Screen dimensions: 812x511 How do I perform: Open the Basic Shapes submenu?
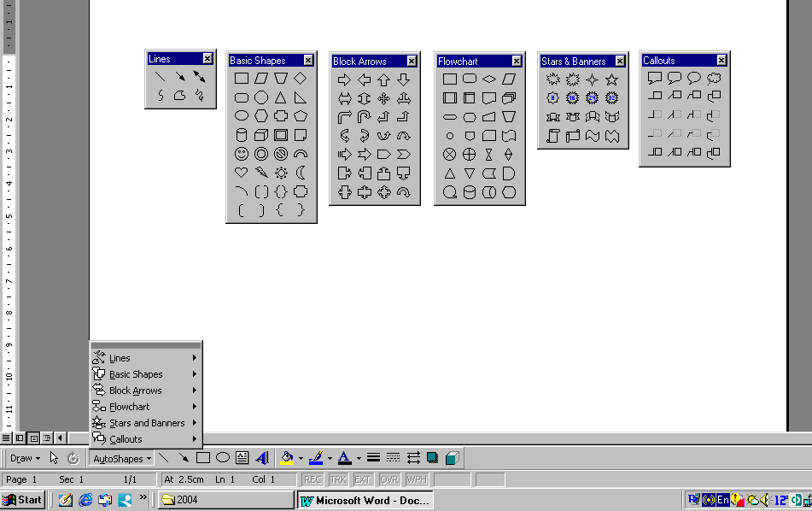pos(145,374)
